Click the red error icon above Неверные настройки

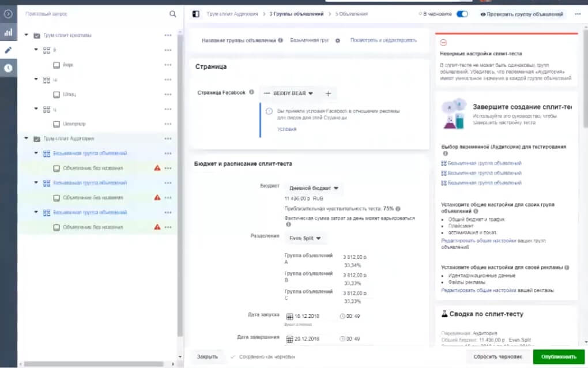443,42
